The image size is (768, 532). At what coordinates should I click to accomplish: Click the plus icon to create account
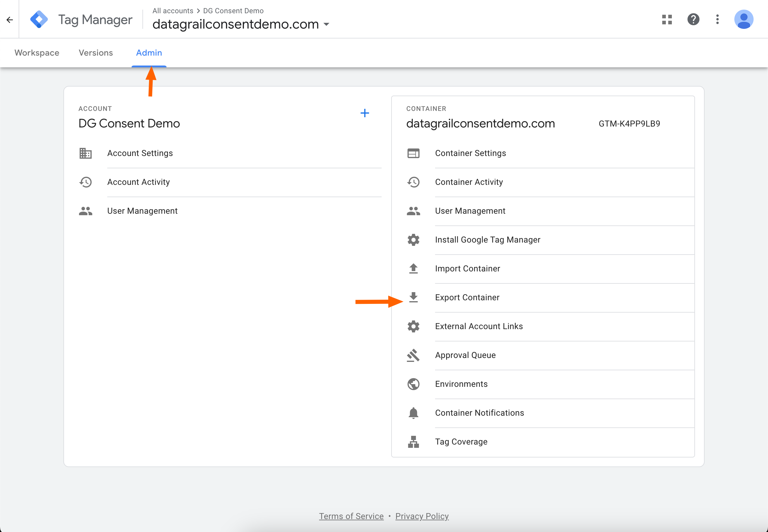point(364,113)
